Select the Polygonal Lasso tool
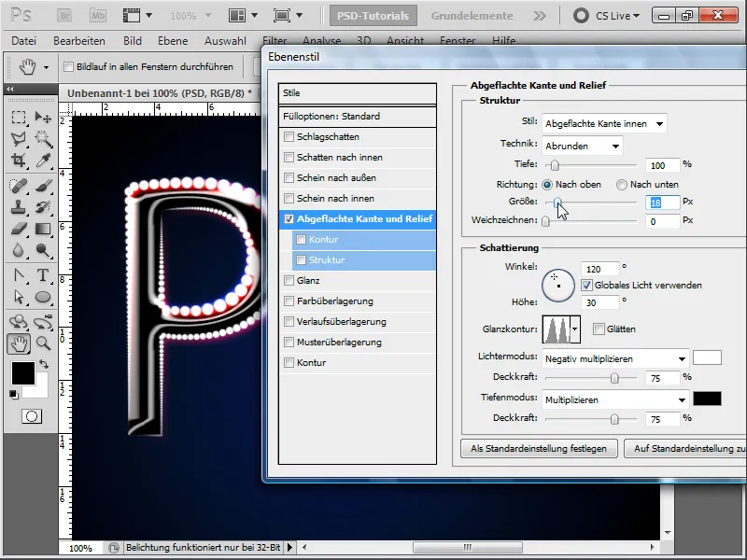This screenshot has width=747, height=560. click(19, 138)
